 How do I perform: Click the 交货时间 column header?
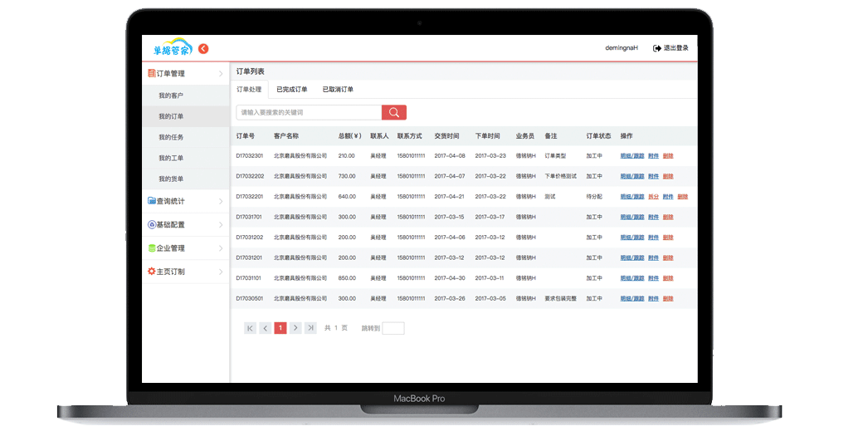446,135
